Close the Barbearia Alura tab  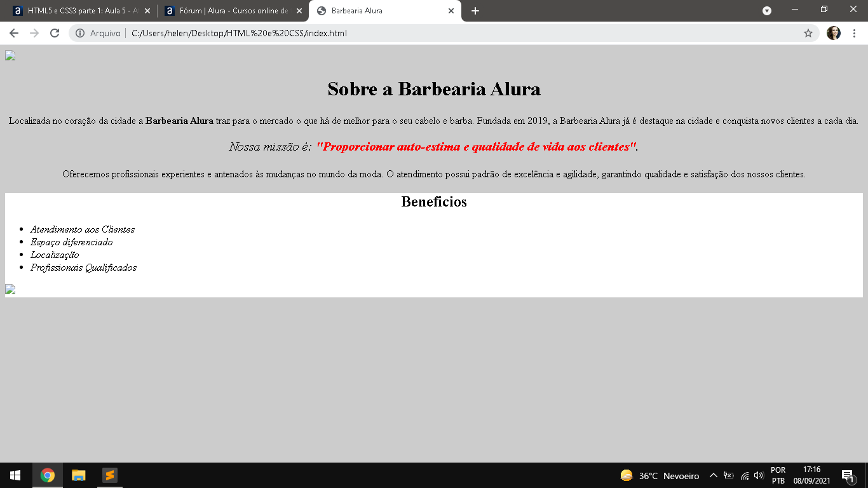click(451, 11)
